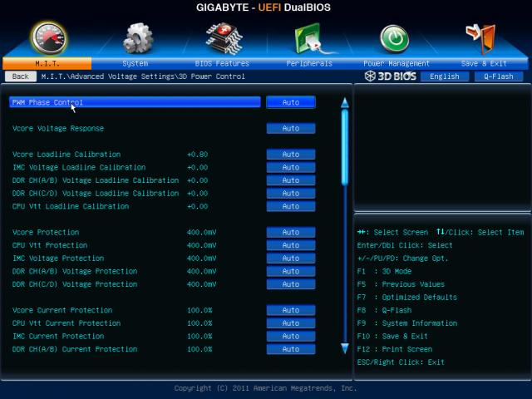Click the scrollbar up arrow
Viewport: 532px width, 399px height.
(345, 103)
